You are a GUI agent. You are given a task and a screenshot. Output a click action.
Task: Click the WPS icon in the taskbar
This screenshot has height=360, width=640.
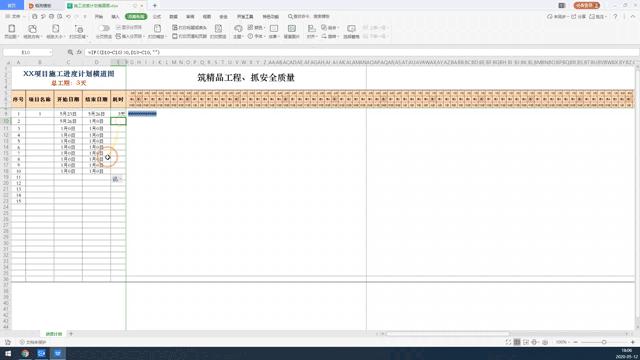(x=58, y=353)
